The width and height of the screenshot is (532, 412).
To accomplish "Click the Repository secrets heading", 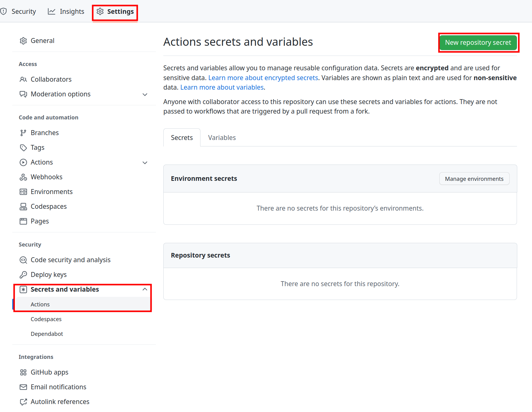I will point(200,255).
